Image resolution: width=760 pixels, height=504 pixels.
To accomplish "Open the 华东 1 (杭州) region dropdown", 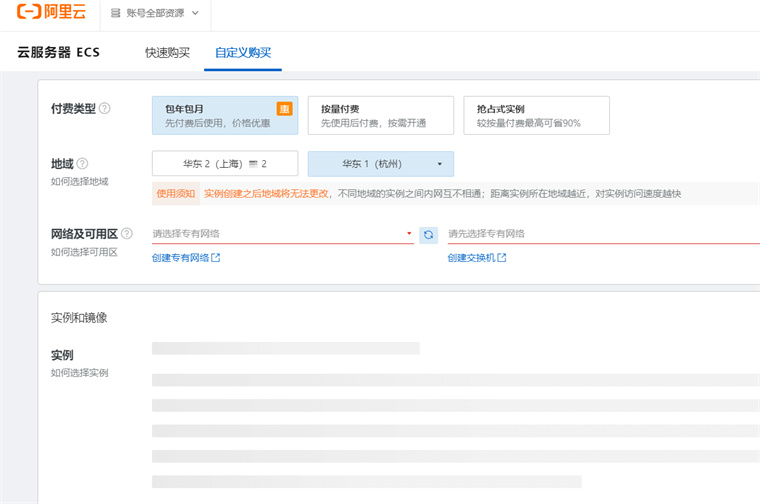I will coord(380,163).
